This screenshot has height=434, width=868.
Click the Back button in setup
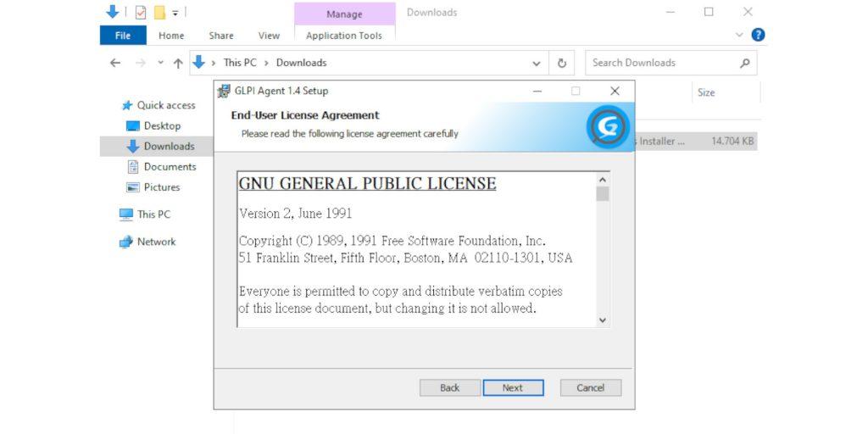pyautogui.click(x=449, y=387)
